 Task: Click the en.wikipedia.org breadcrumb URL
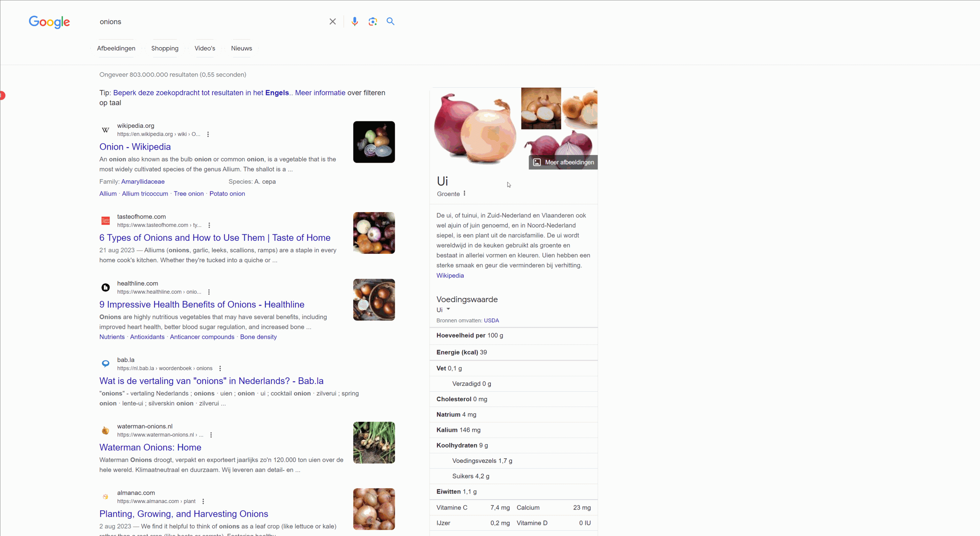point(158,134)
